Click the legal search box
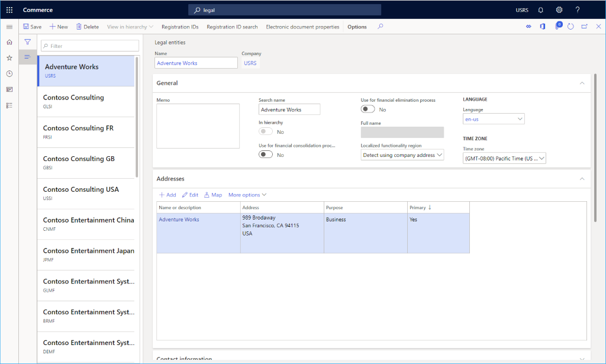The width and height of the screenshot is (606, 364). 285,10
